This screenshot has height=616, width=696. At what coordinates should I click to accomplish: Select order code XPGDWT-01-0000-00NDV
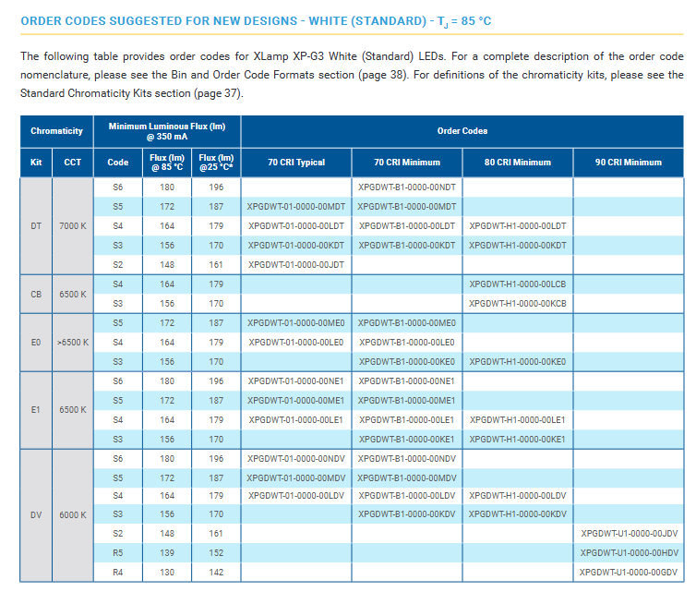296,459
